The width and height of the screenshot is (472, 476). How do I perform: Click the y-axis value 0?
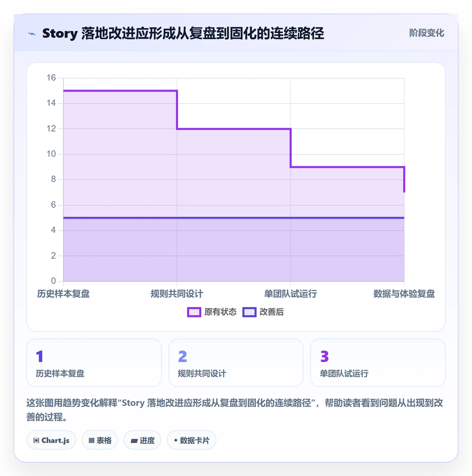coord(53,281)
